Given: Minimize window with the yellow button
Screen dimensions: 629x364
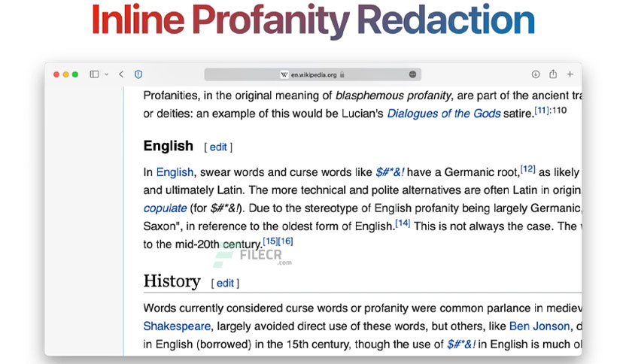Looking at the screenshot, I should (x=65, y=74).
